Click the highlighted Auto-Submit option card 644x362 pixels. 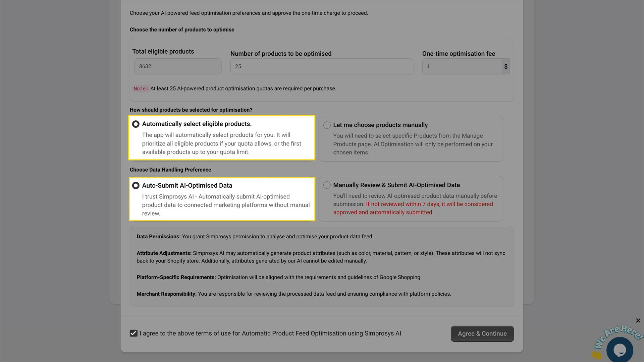pos(222,199)
